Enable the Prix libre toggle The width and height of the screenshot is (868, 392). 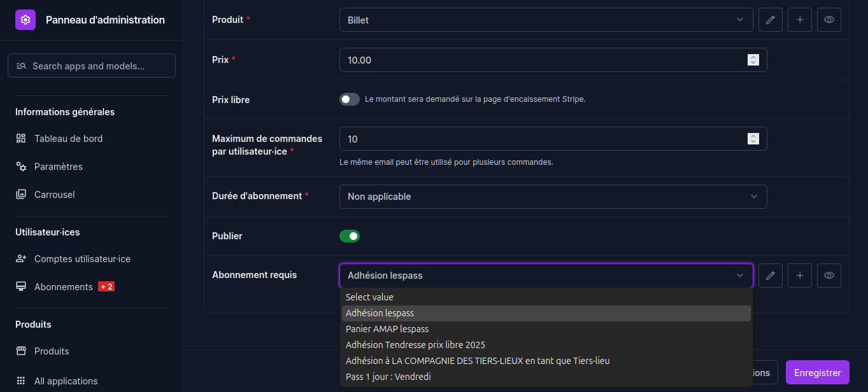tap(350, 99)
